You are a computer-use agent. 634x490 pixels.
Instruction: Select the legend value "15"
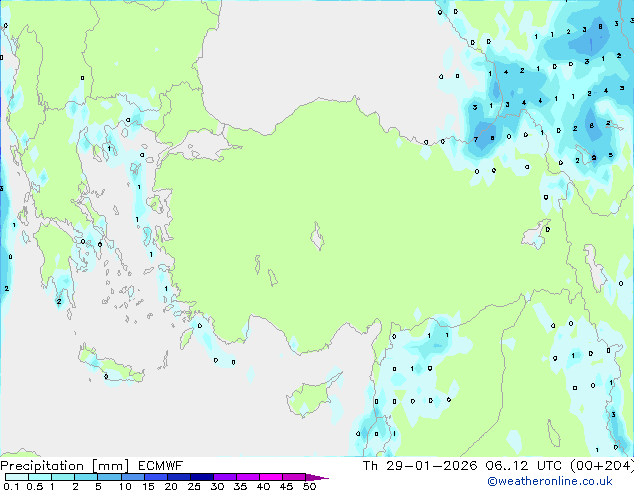click(148, 486)
